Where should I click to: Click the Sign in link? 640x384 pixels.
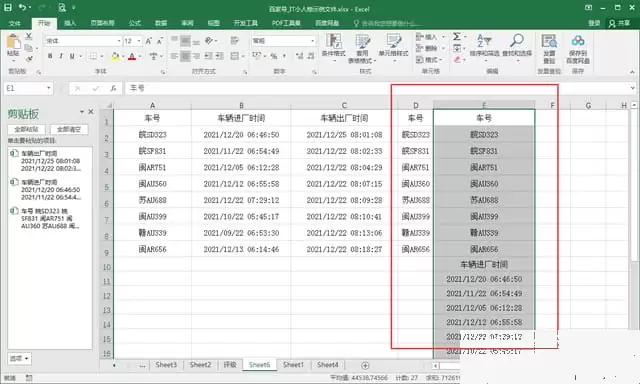[594, 23]
